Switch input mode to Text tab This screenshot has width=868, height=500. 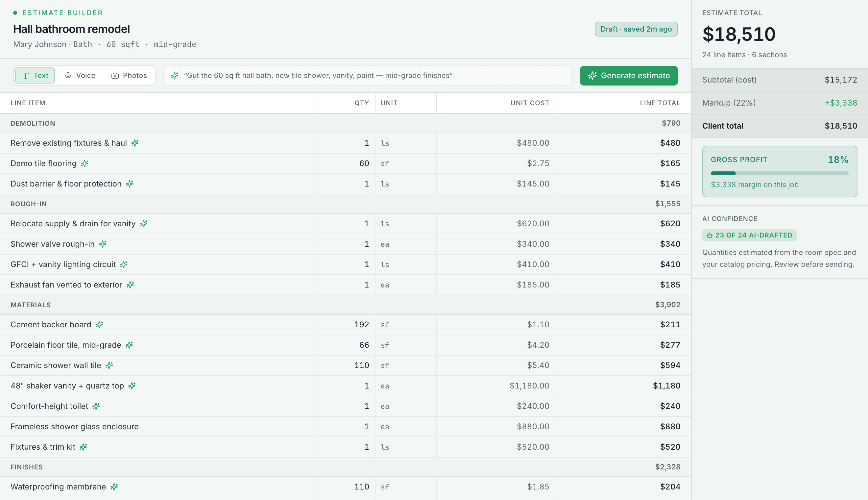point(35,76)
